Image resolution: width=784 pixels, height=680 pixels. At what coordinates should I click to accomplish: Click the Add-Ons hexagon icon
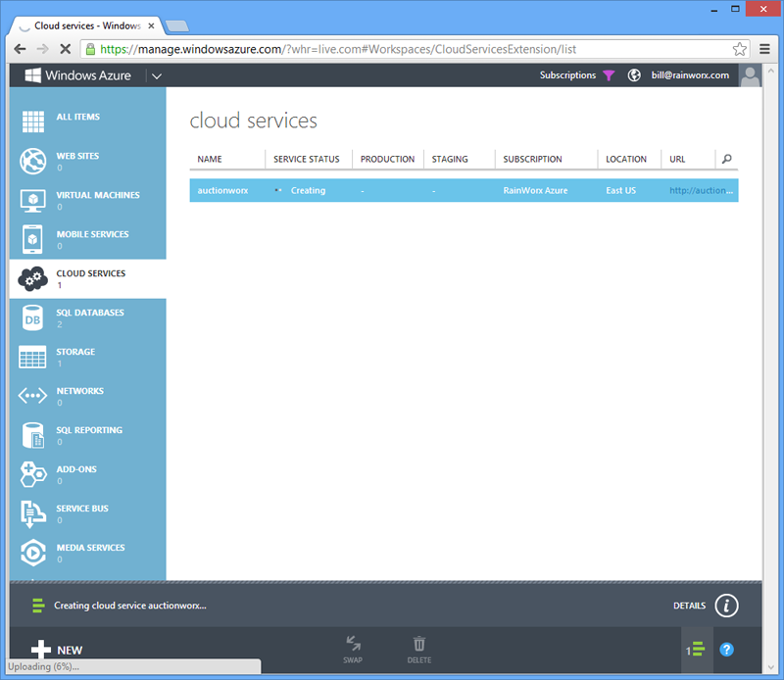[33, 474]
